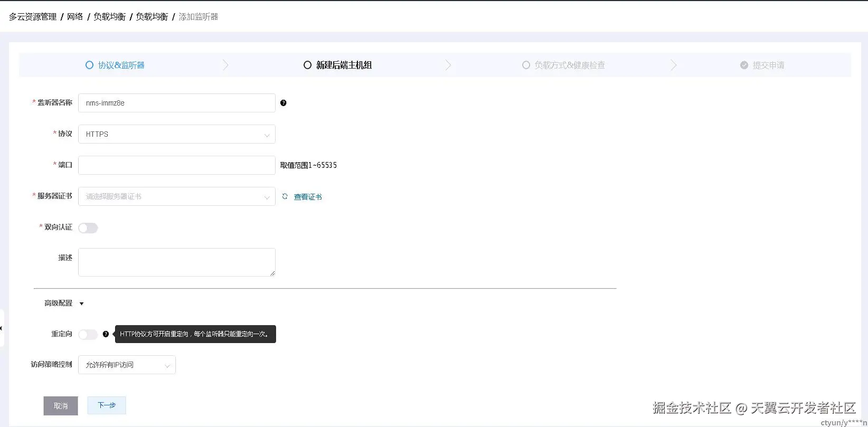Click the 负载方式&健康检查 step circle icon

[526, 65]
